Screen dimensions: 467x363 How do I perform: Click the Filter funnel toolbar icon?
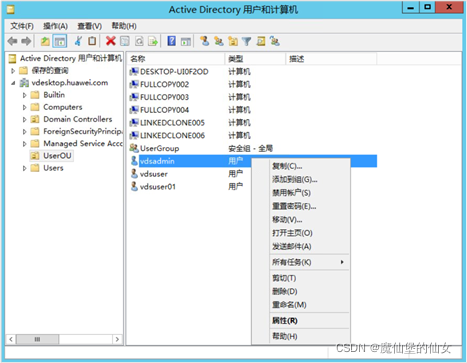[247, 41]
